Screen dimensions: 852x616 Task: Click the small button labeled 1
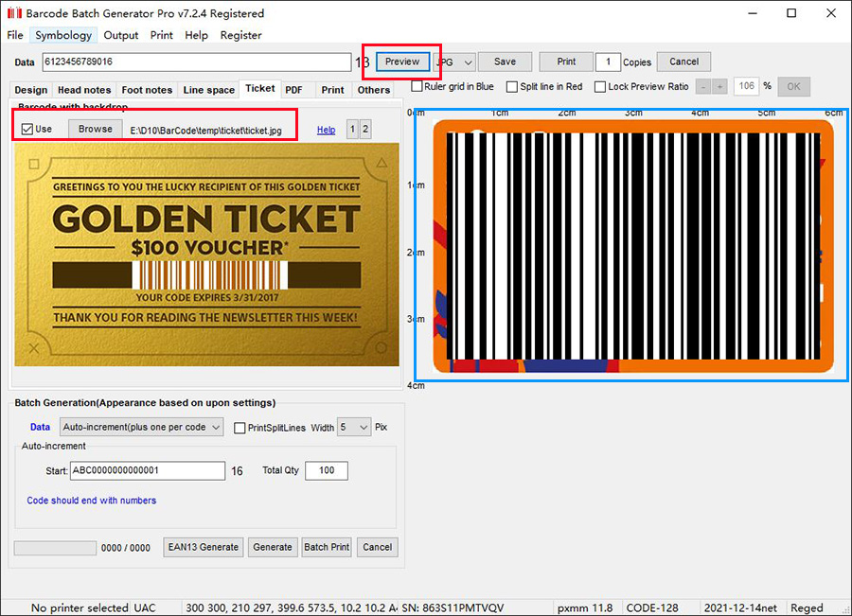click(x=352, y=130)
